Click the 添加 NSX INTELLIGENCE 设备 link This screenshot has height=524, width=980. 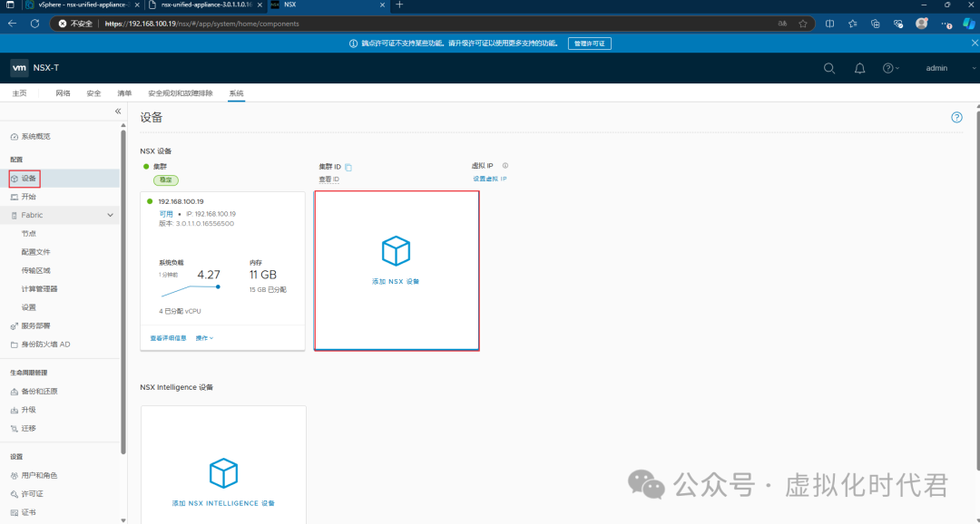pyautogui.click(x=223, y=503)
